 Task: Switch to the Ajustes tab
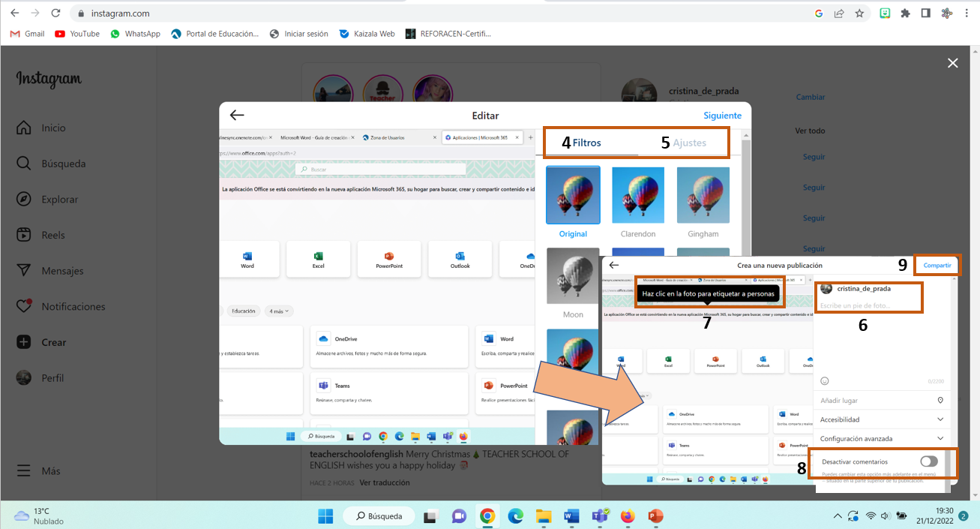tap(689, 143)
